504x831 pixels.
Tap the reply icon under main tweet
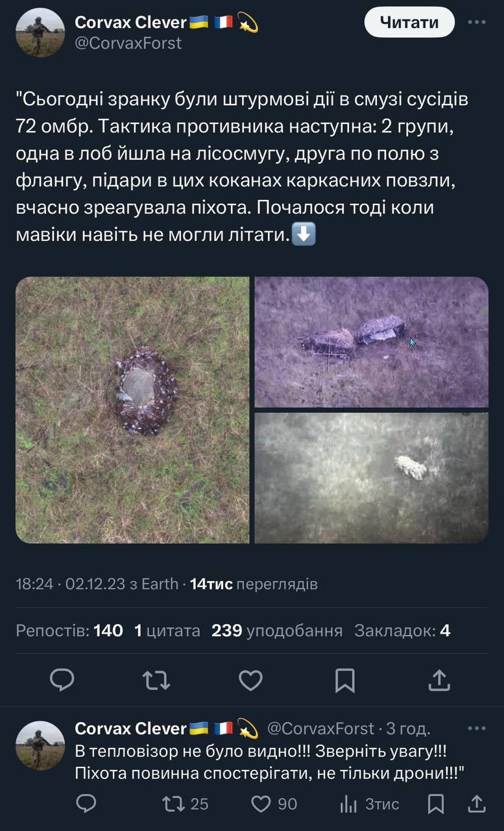click(x=62, y=680)
